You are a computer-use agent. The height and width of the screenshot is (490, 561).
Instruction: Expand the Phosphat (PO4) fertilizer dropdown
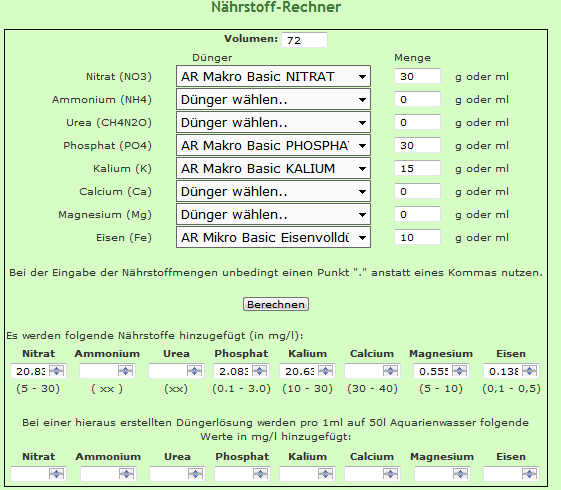click(273, 146)
